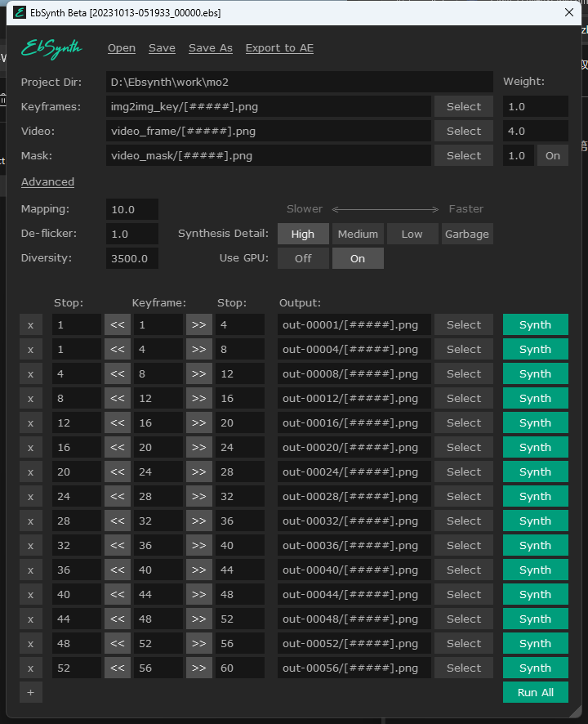
Task: Save the current project
Action: (162, 48)
